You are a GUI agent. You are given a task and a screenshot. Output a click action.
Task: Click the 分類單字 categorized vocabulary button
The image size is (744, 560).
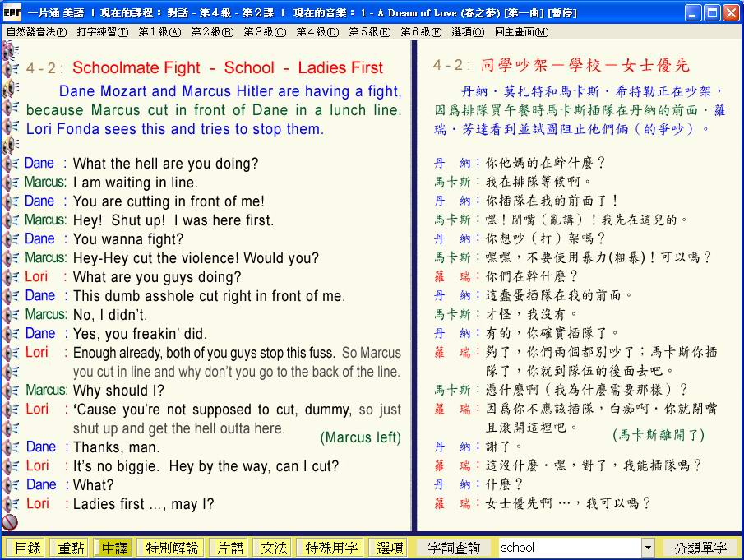pos(701,548)
